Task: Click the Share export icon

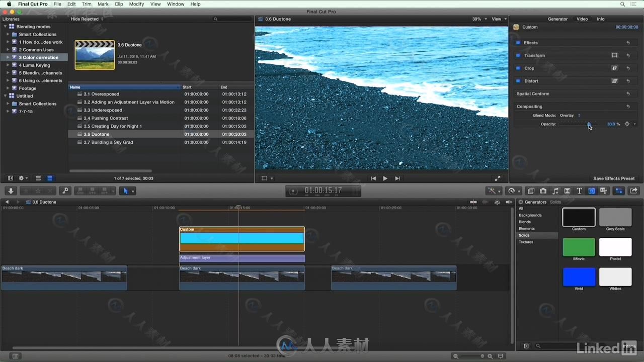Action: pos(633,191)
